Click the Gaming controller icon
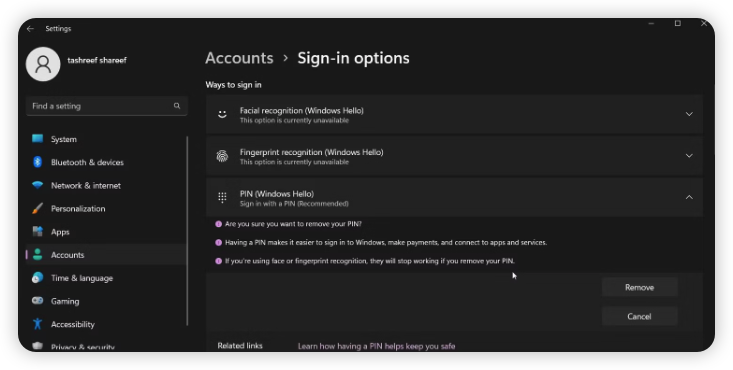 click(x=37, y=301)
